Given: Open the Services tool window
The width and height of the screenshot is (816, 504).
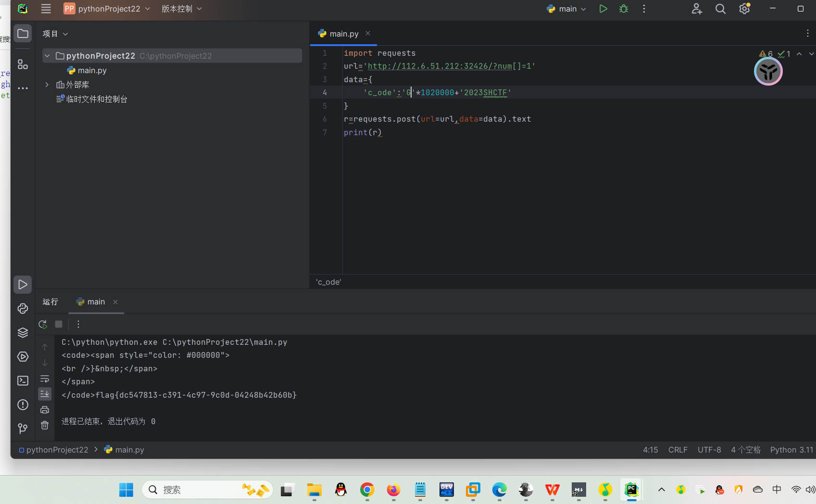Looking at the screenshot, I should 23,357.
